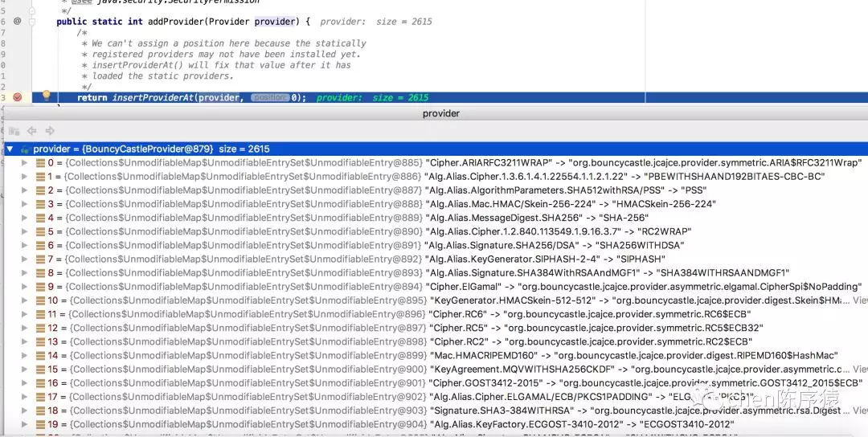Click the field icon of entry 0
The height and width of the screenshot is (437, 868).
pyautogui.click(x=40, y=162)
